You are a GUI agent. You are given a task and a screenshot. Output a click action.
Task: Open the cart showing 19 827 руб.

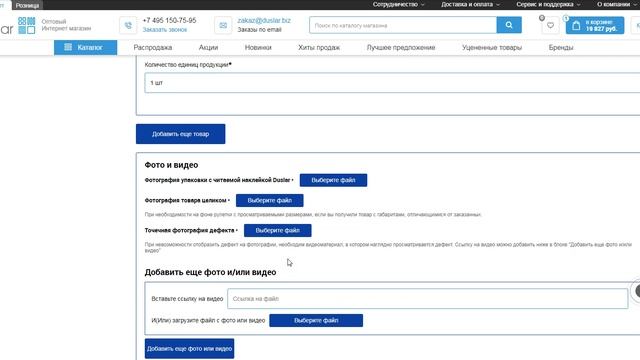595,25
